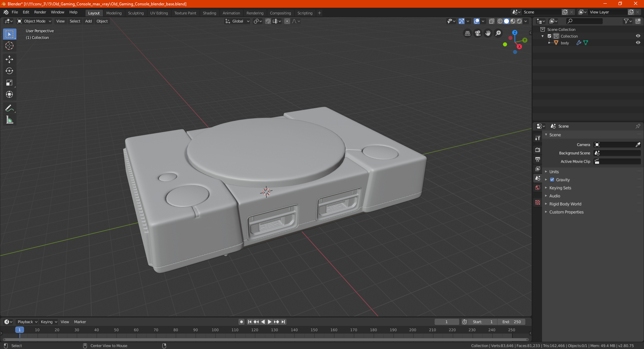This screenshot has width=644, height=349.
Task: Select the Annotate tool
Action: (x=9, y=108)
